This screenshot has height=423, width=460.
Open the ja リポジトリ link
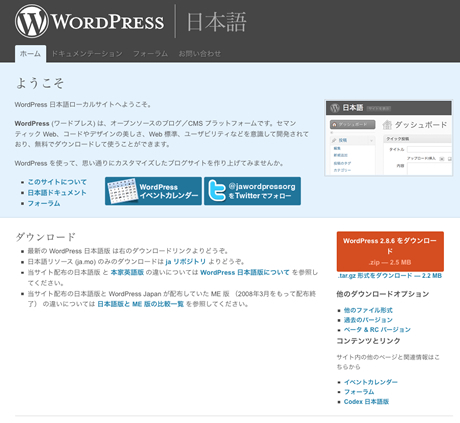[x=185, y=262]
